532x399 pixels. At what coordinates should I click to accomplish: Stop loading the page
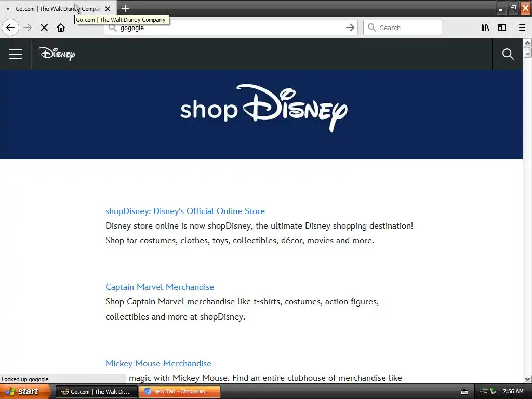pos(44,28)
